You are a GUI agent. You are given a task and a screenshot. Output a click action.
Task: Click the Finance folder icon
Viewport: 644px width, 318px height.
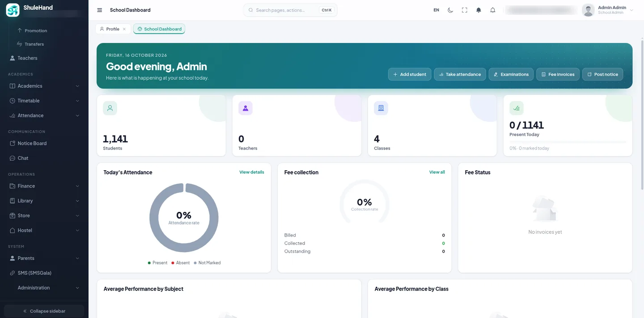tap(13, 186)
